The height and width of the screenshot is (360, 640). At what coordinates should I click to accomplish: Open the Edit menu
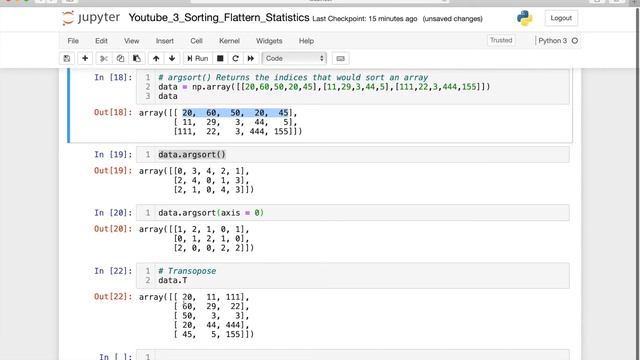101,41
